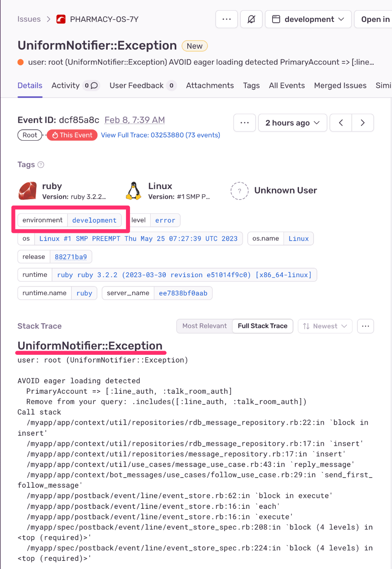Image resolution: width=392 pixels, height=569 pixels.
Task: Open the Newest sort order dropdown
Action: [325, 326]
